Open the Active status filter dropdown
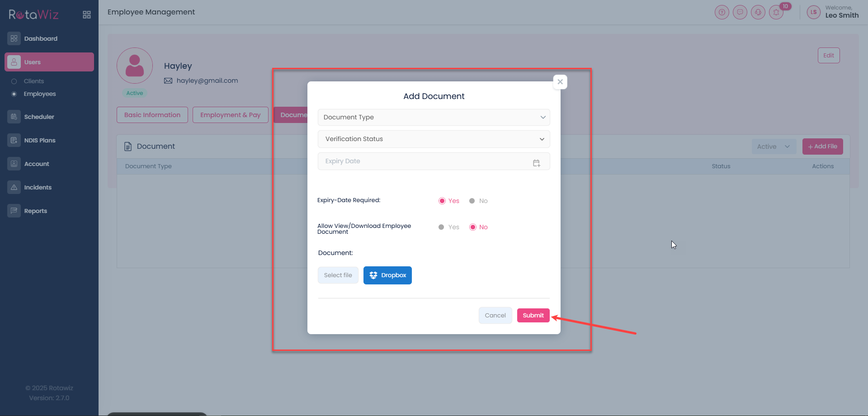 coord(774,147)
